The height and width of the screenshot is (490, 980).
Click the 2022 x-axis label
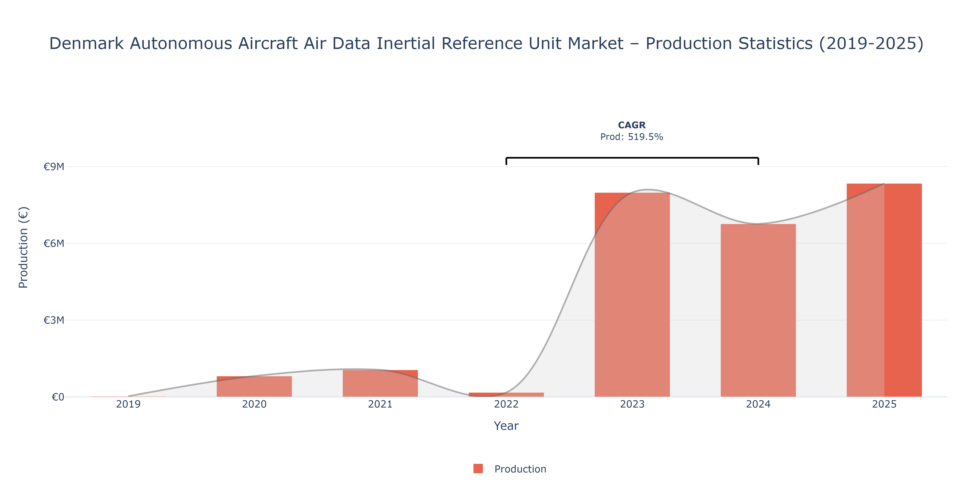click(x=506, y=404)
